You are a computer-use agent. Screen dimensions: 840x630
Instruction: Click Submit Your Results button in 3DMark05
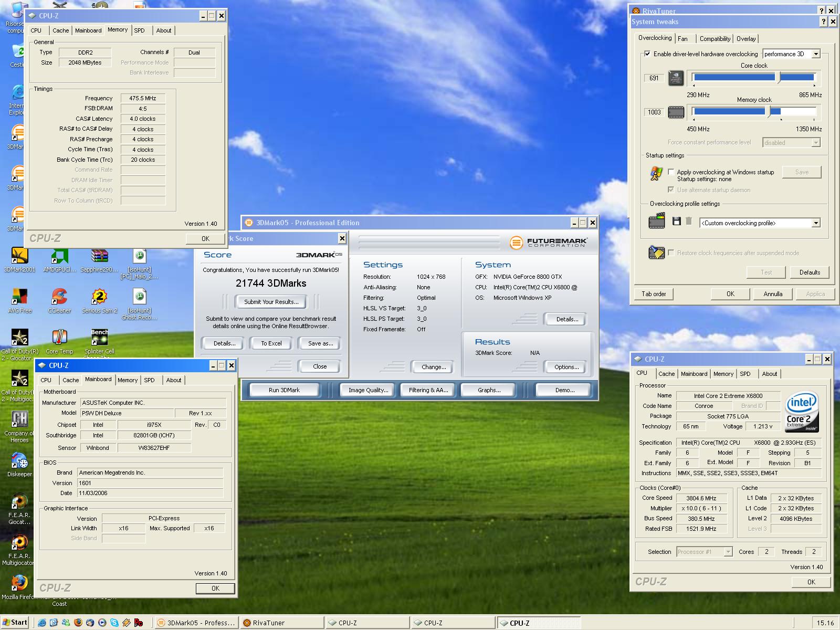coord(271,302)
